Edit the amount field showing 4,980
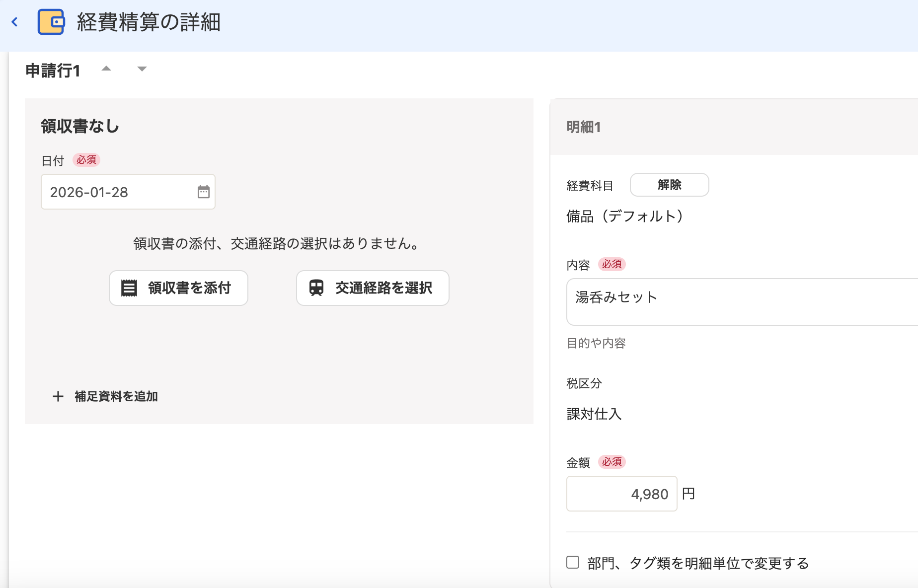Image resolution: width=918 pixels, height=588 pixels. (x=622, y=494)
